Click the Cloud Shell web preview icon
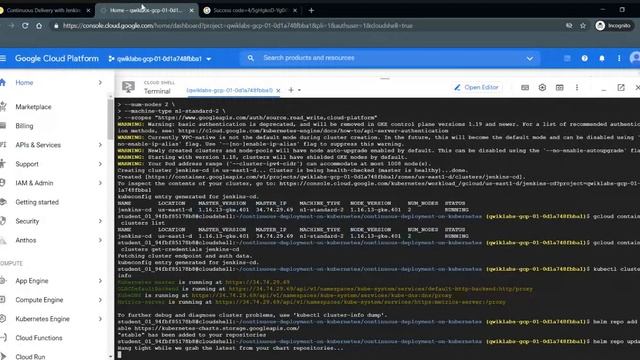The image size is (640, 360). coord(560,87)
